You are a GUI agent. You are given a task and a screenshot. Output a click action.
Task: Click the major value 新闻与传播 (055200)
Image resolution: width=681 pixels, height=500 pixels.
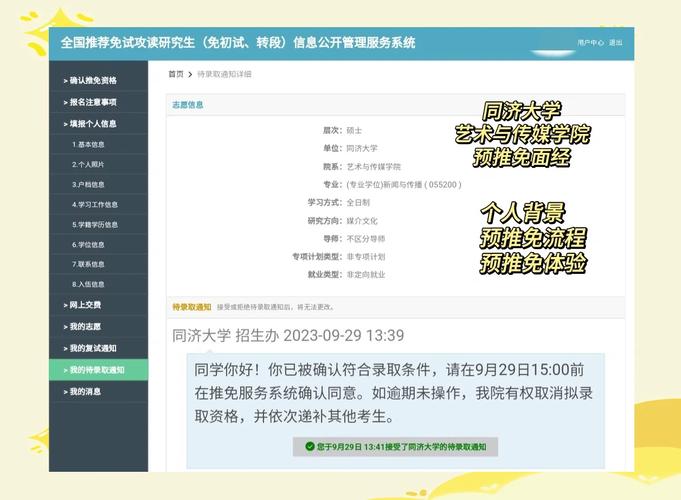click(x=404, y=185)
